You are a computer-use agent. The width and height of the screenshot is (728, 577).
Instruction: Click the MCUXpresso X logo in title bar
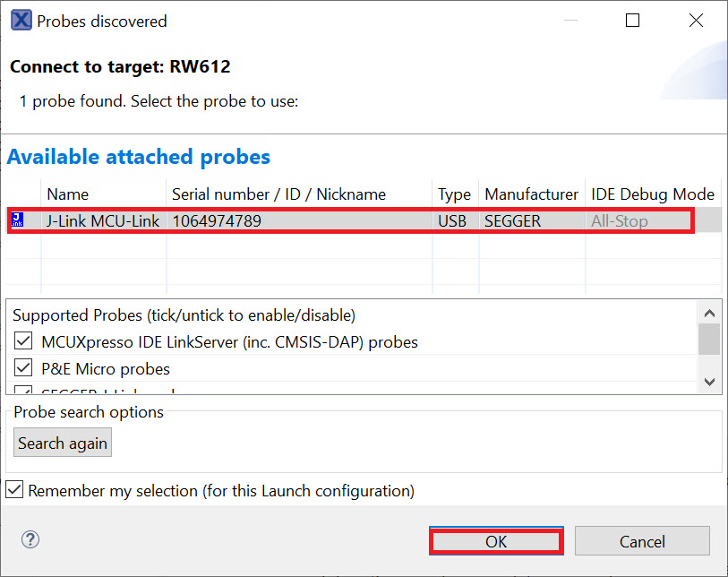point(20,20)
